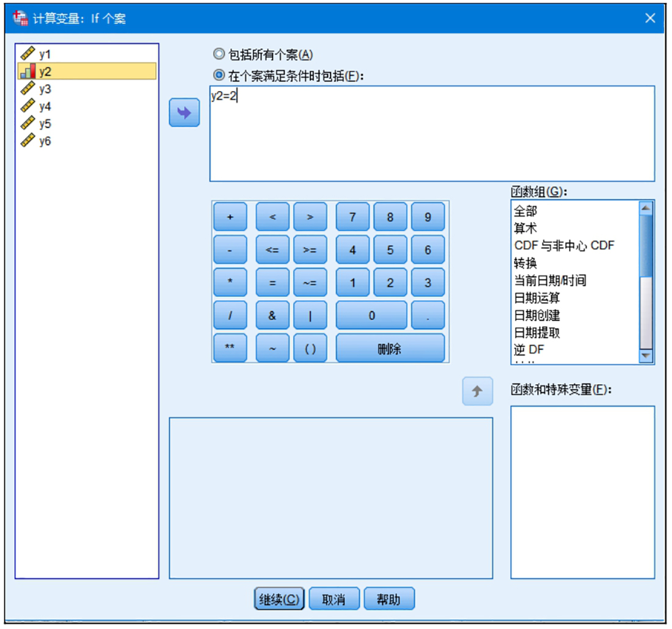Viewport: 672px width, 629px height.
Task: Select 全部 in function group list
Action: tap(575, 211)
